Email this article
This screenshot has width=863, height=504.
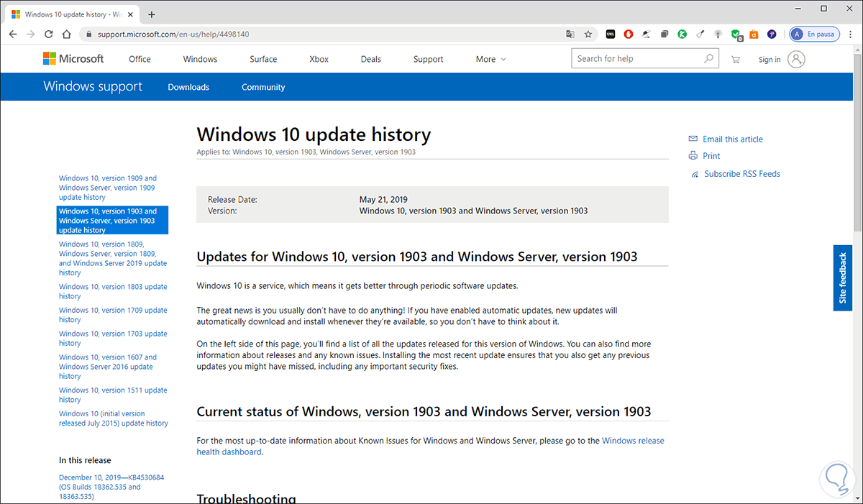point(732,139)
